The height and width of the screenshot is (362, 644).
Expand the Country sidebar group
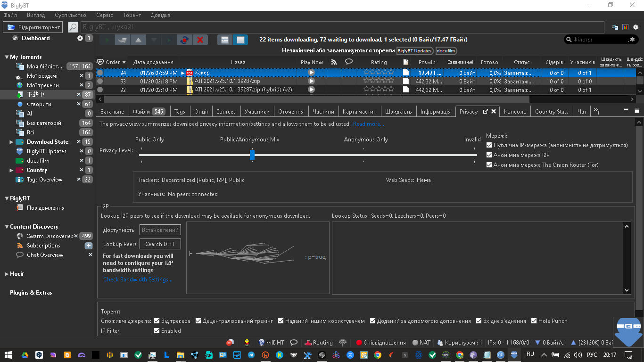point(11,170)
